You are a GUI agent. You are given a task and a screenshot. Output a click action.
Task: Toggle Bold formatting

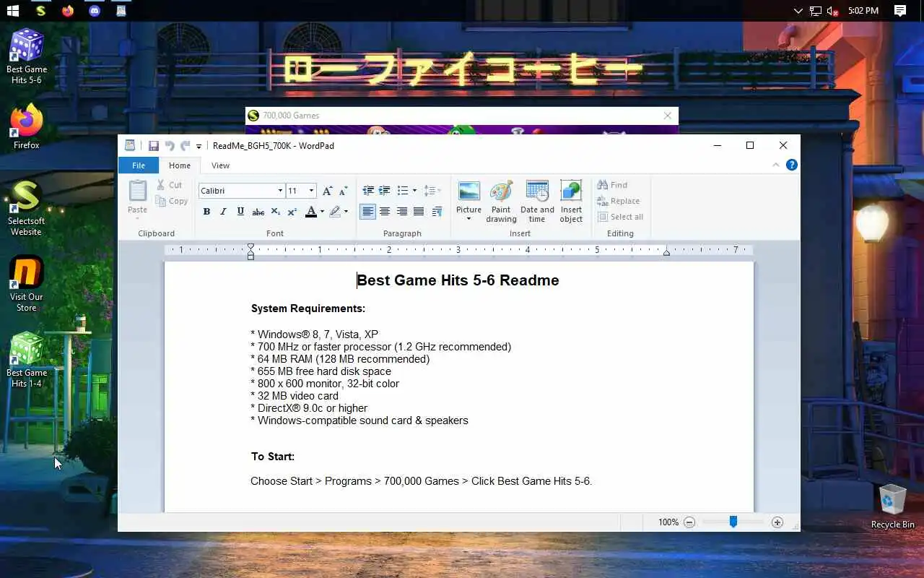tap(206, 212)
